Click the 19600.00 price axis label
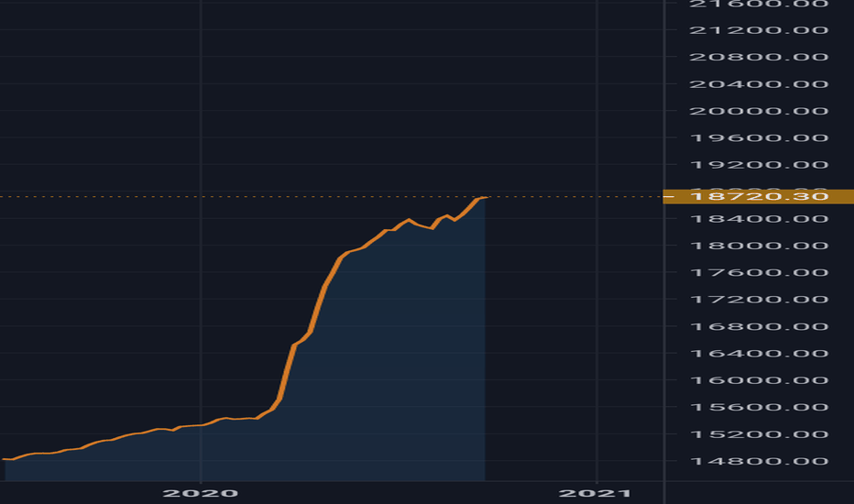Viewport: 854px width, 504px height. tap(759, 137)
